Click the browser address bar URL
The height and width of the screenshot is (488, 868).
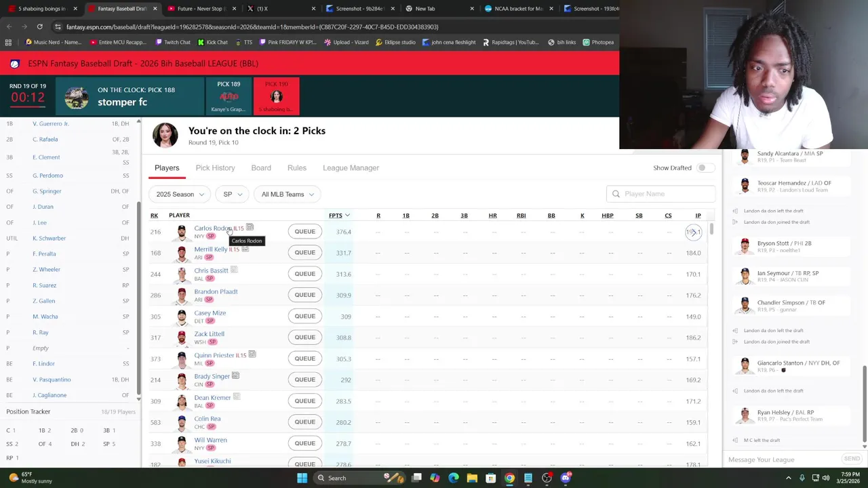[252, 26]
